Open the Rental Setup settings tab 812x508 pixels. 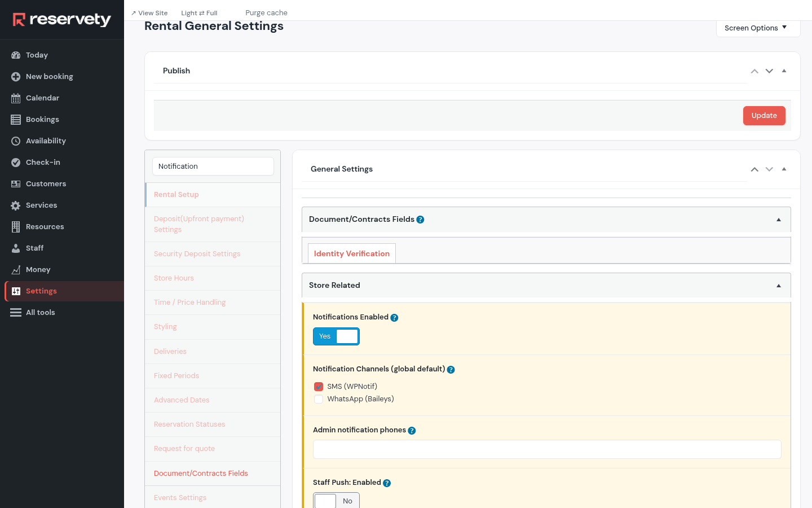point(213,195)
